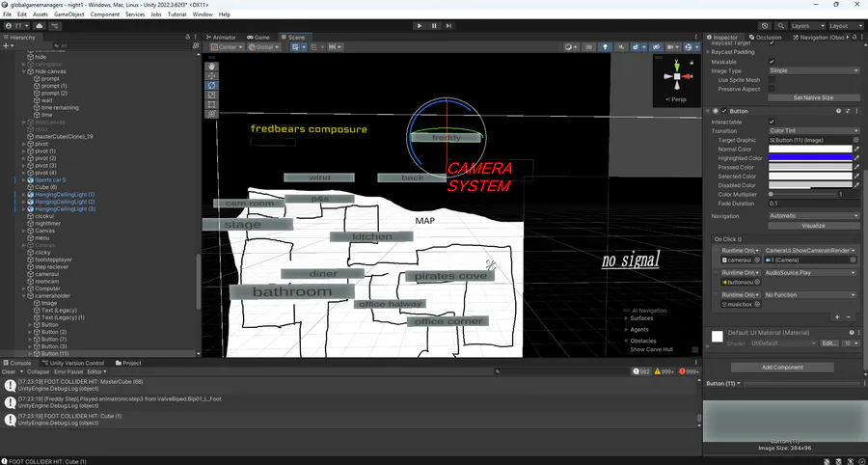Open the Layout dropdown
The width and height of the screenshot is (868, 465).
coord(845,25)
